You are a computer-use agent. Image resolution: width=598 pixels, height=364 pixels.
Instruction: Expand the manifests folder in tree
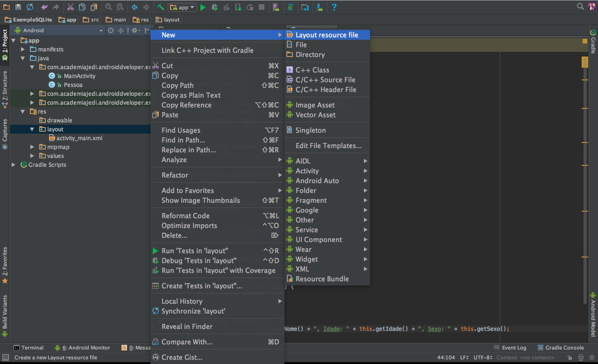(x=23, y=50)
